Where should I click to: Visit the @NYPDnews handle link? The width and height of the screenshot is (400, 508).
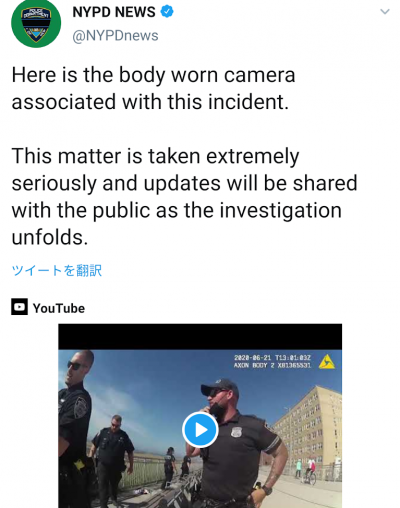(x=115, y=36)
